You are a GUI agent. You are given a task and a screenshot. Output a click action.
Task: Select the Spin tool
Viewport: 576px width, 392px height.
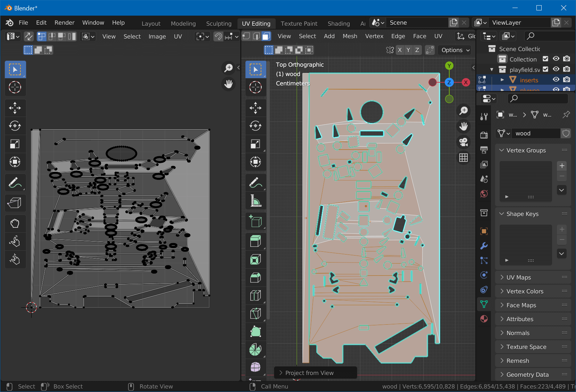click(256, 350)
